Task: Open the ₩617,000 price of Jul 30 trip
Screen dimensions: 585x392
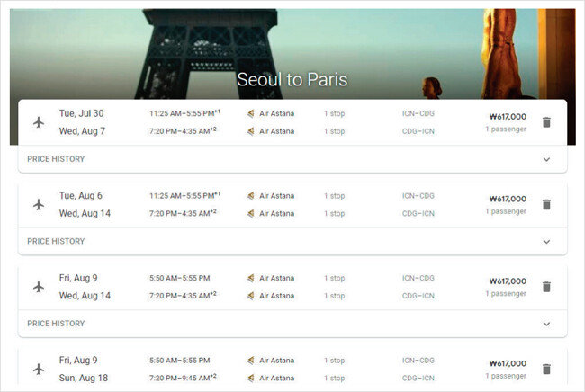Action: [x=508, y=117]
